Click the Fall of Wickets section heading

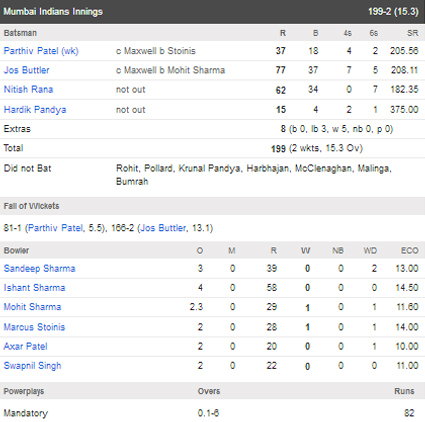click(31, 206)
